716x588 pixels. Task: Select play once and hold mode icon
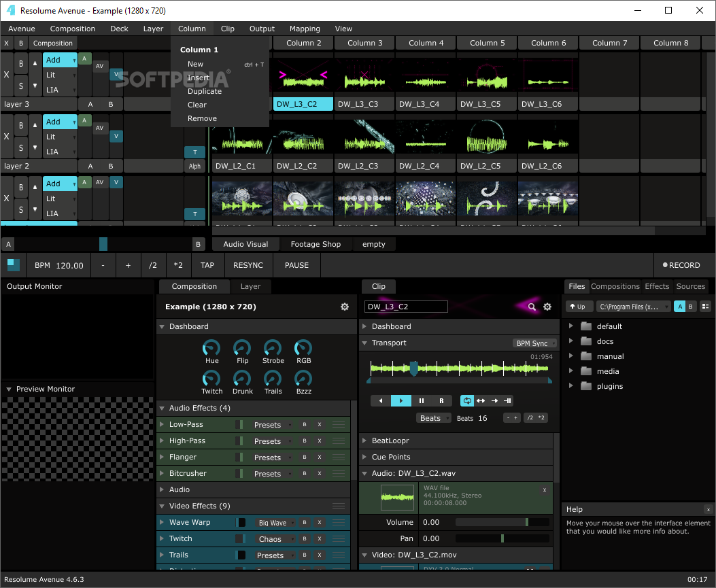(x=507, y=401)
